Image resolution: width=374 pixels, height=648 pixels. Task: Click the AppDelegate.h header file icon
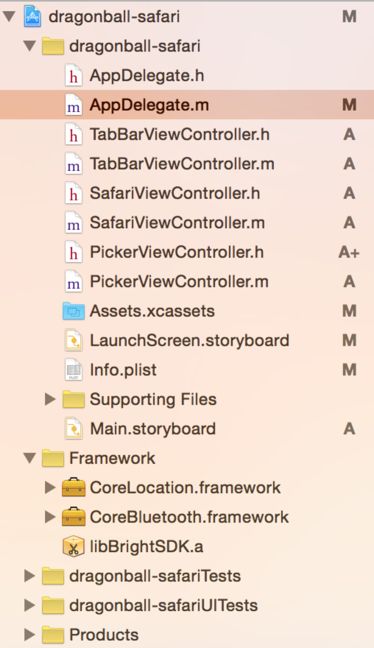(x=73, y=76)
